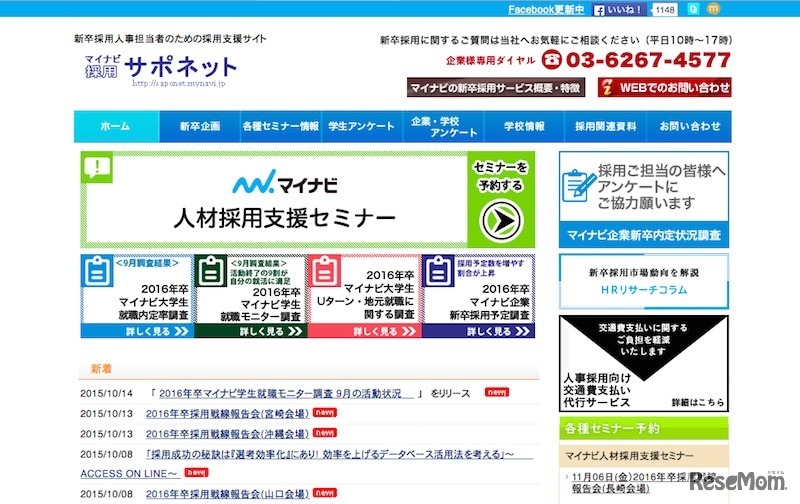Screen dimensions: 800x504
Task: Click red clipboard icon of Uターン調査
Action: (x=324, y=271)
